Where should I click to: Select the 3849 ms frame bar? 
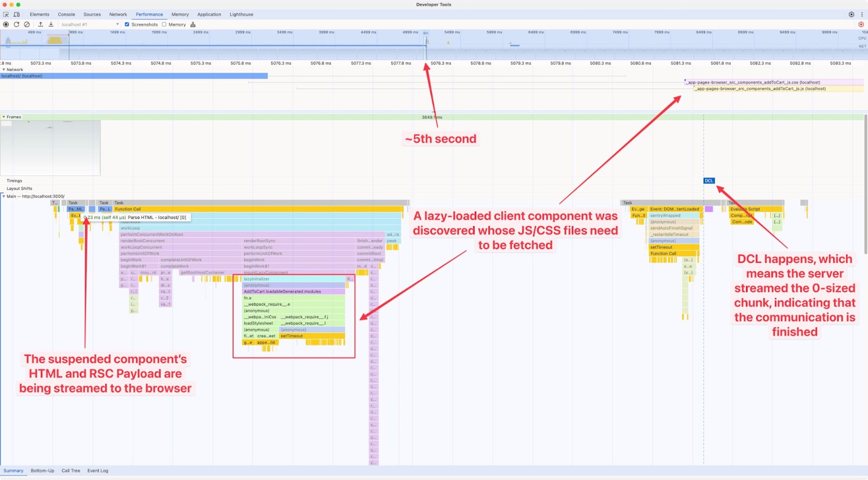(432, 117)
